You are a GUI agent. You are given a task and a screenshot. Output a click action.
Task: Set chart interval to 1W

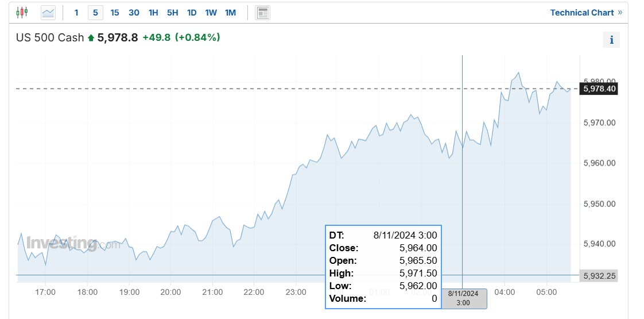211,13
